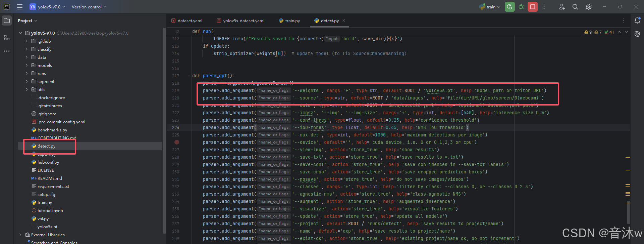
Task: Click the --conf-thres argument string
Action: tap(311, 120)
